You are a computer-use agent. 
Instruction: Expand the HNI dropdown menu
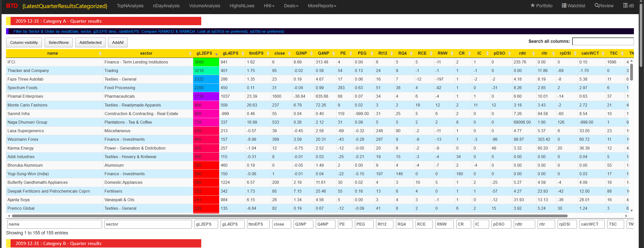pos(269,6)
